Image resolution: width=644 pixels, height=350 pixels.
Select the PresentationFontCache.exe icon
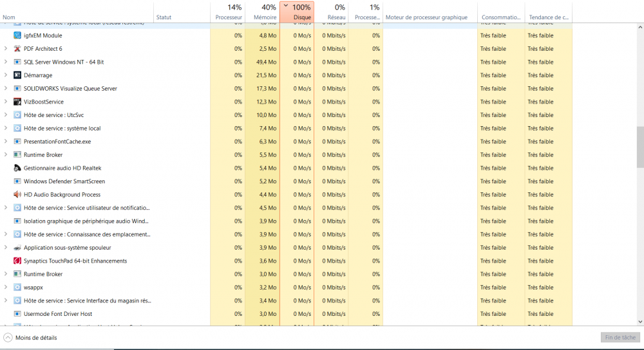pyautogui.click(x=17, y=142)
